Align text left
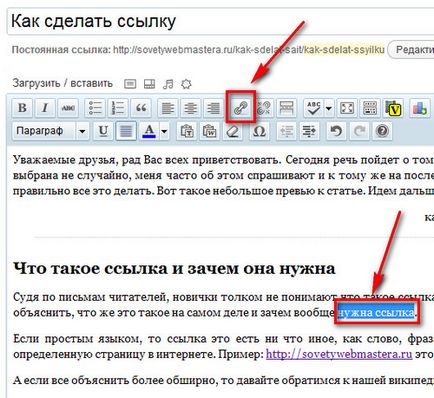 (x=167, y=108)
